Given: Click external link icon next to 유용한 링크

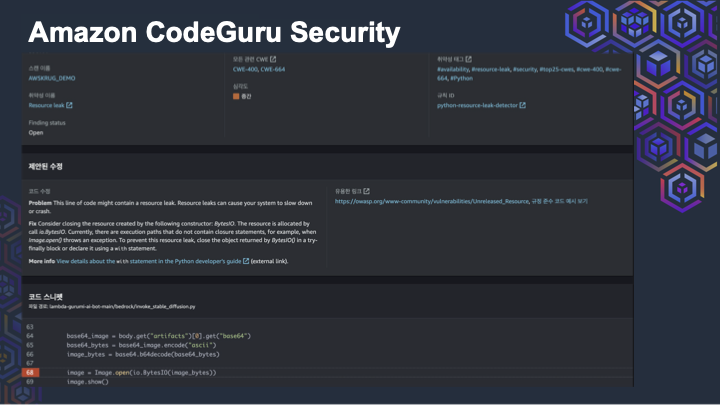Looking at the screenshot, I should pos(366,191).
